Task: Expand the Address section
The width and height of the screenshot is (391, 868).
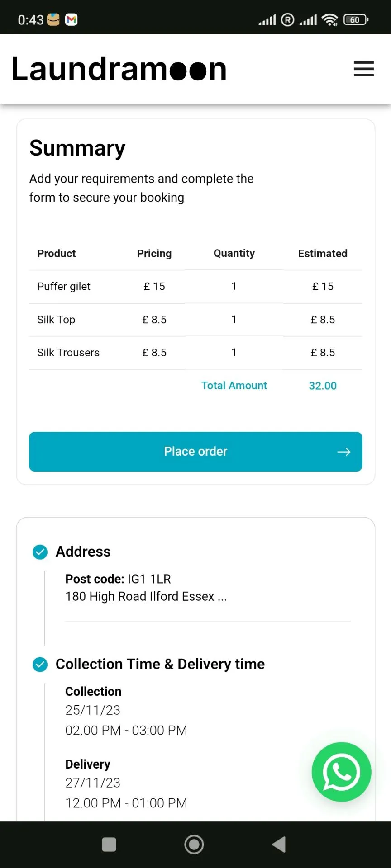Action: (83, 552)
